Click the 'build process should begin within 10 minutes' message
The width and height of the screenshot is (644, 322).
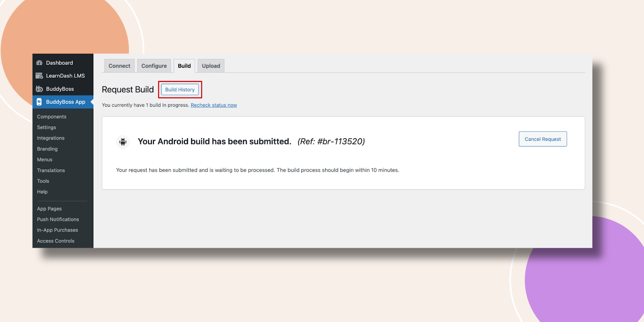pyautogui.click(x=338, y=170)
